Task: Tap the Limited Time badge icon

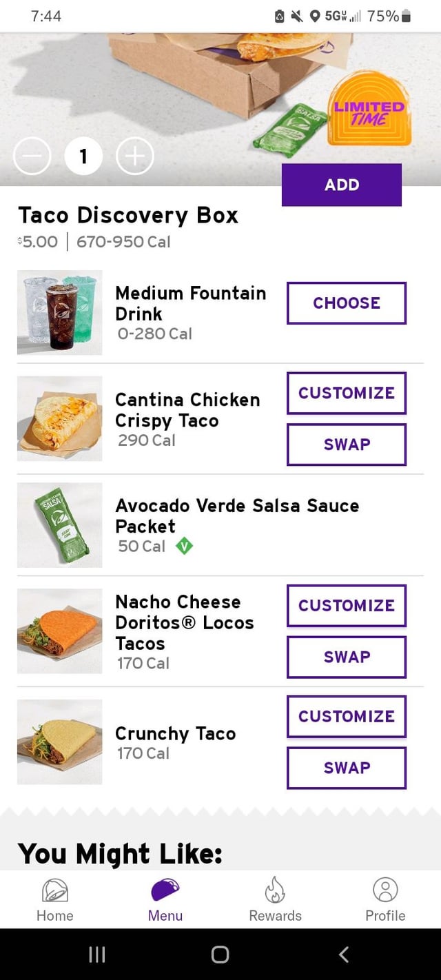Action: [369, 109]
